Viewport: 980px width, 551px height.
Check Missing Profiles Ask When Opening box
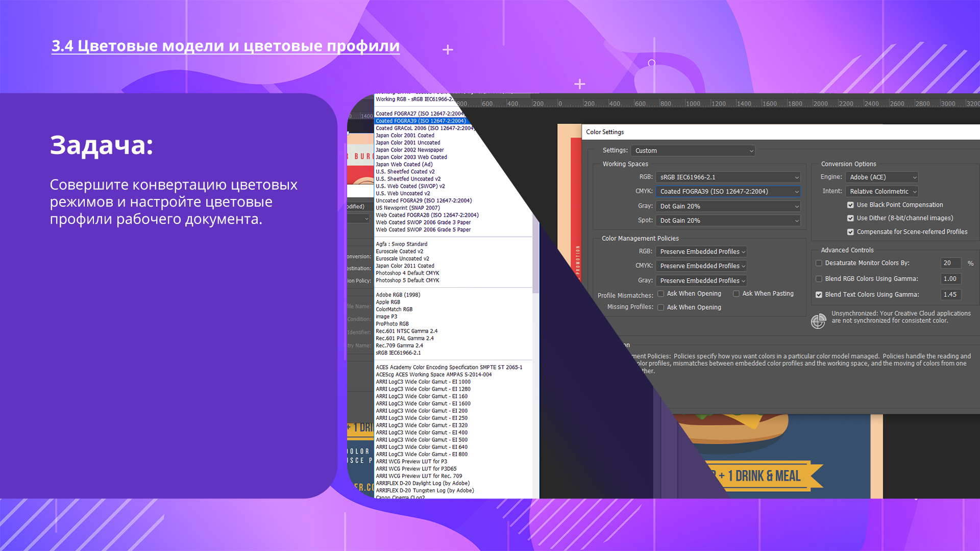[x=660, y=308]
